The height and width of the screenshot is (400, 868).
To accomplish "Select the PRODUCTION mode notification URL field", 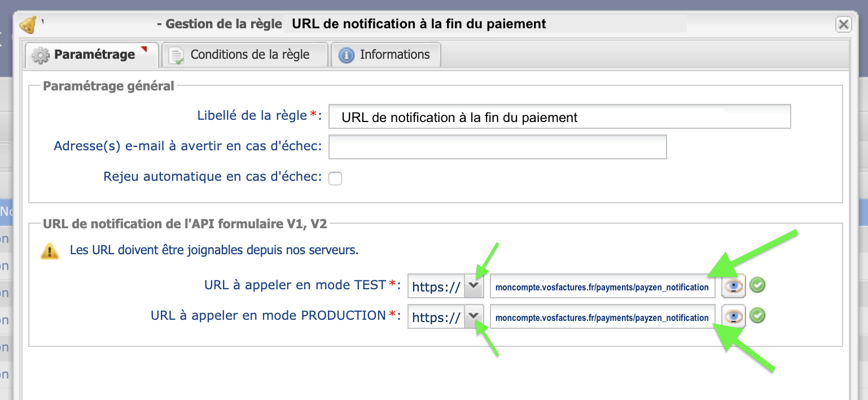I will [602, 316].
